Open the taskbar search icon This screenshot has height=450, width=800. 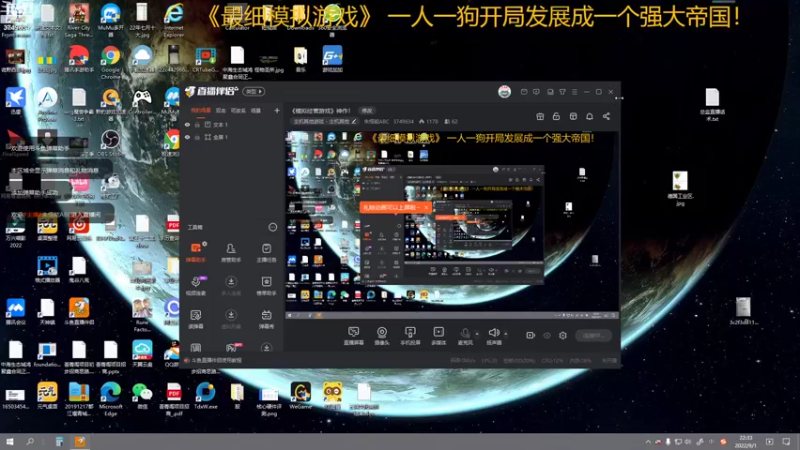pos(30,442)
